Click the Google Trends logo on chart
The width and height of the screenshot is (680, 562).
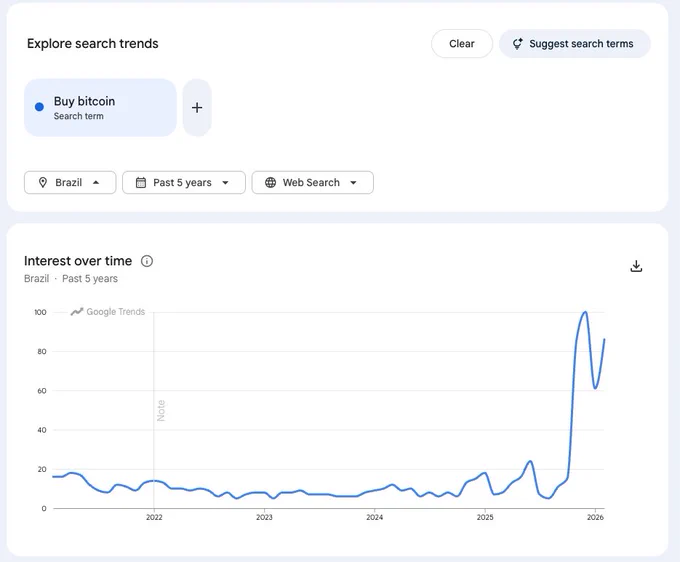(x=108, y=312)
